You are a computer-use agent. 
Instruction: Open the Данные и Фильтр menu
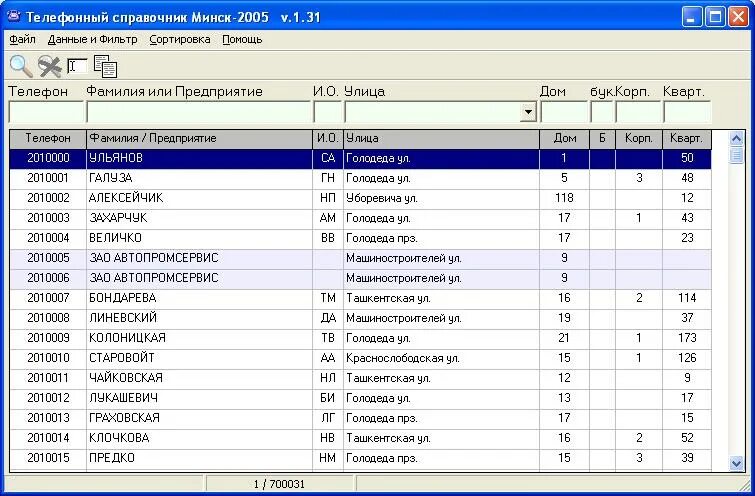[x=92, y=39]
